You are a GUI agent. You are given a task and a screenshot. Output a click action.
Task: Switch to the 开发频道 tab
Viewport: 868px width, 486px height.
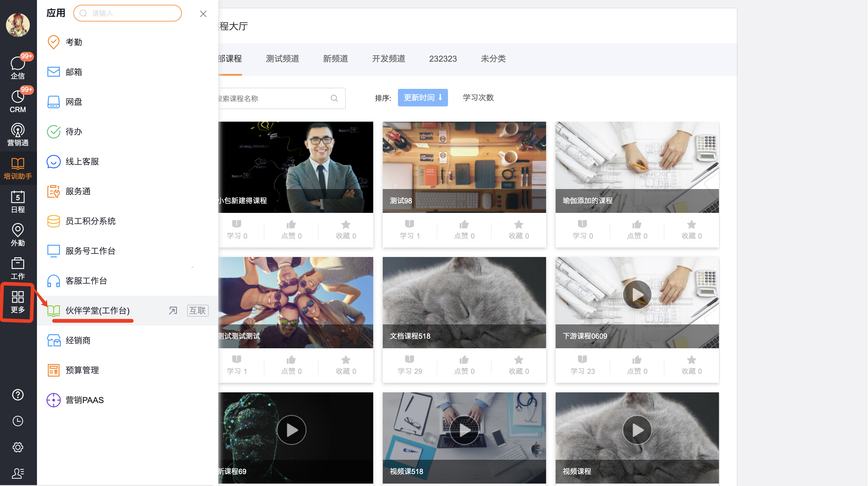click(388, 59)
